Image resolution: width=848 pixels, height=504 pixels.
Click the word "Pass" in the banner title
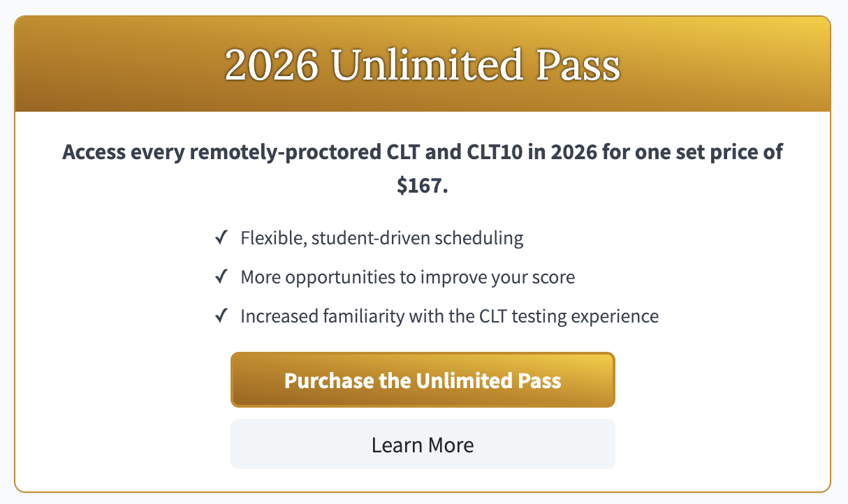pos(585,64)
